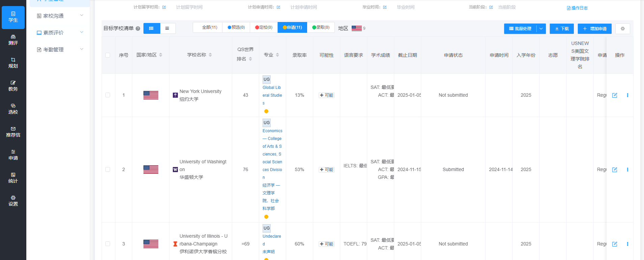Edit the New York University row
Image resolution: width=644 pixels, height=260 pixels.
click(x=615, y=95)
